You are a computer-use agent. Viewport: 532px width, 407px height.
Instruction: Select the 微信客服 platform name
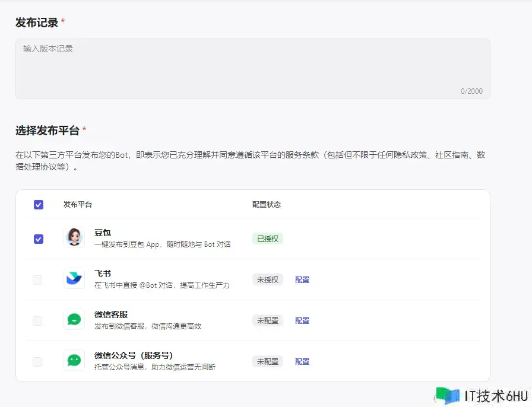[x=111, y=314]
